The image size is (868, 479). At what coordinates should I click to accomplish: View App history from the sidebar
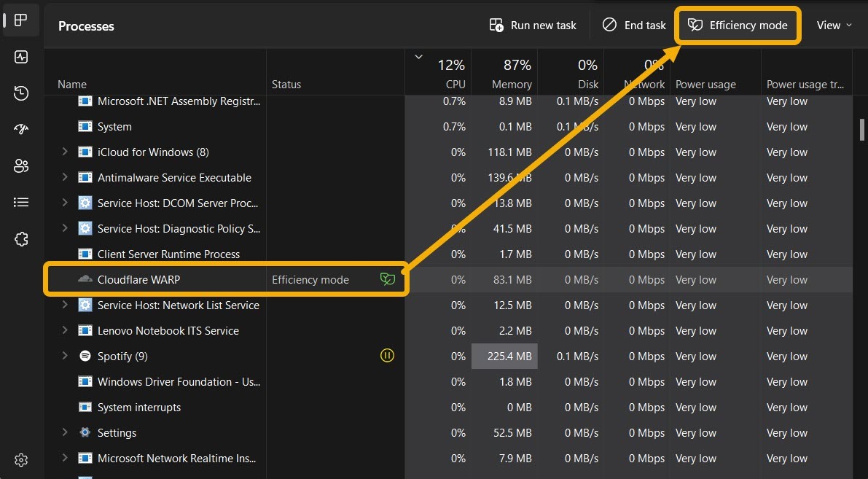(x=20, y=93)
